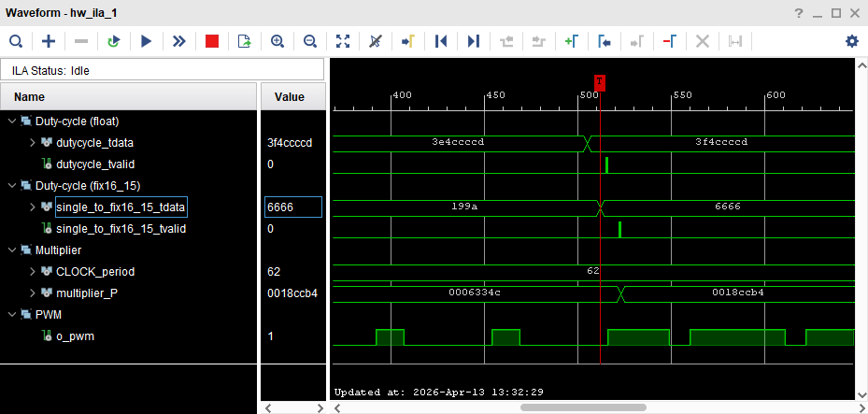Click the zoom fit icon
This screenshot has height=414, width=868.
(x=343, y=41)
